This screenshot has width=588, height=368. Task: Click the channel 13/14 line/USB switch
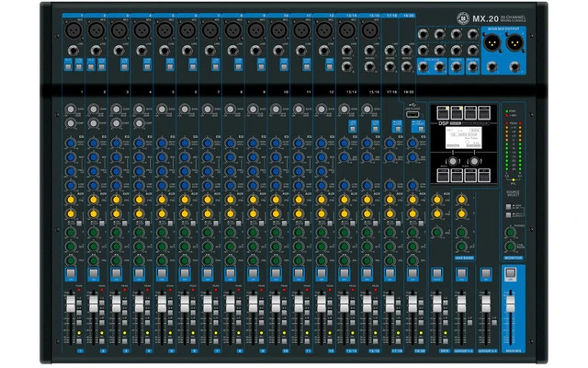[352, 127]
